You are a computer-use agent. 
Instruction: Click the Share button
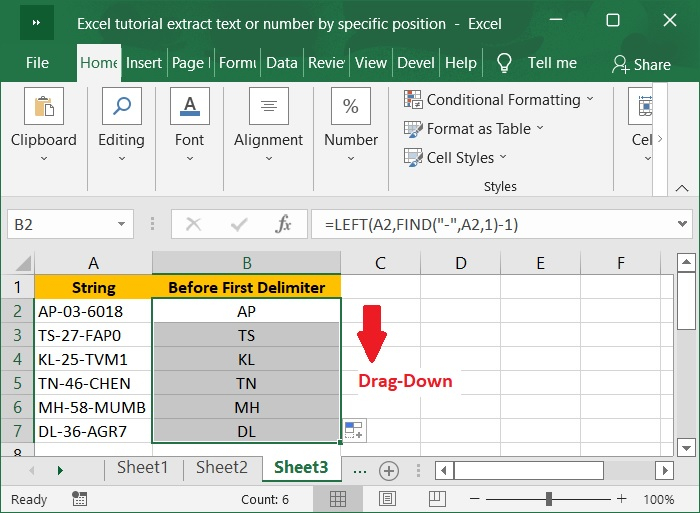641,64
